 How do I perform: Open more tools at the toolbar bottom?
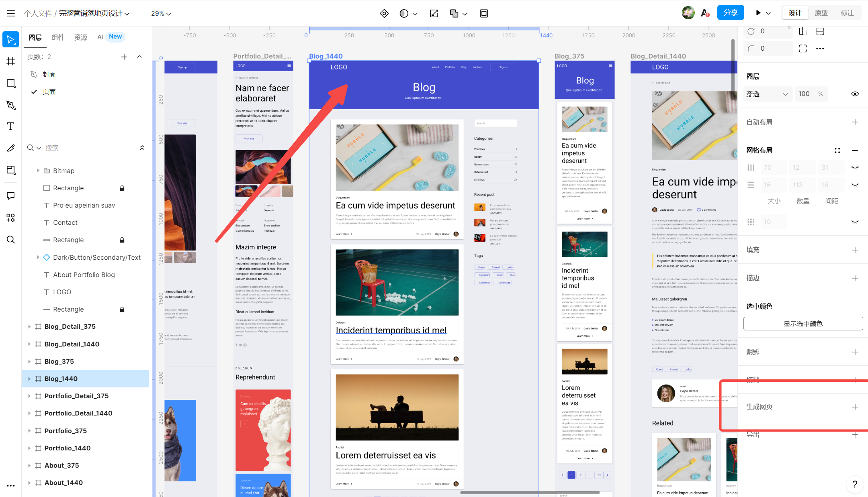(x=11, y=485)
